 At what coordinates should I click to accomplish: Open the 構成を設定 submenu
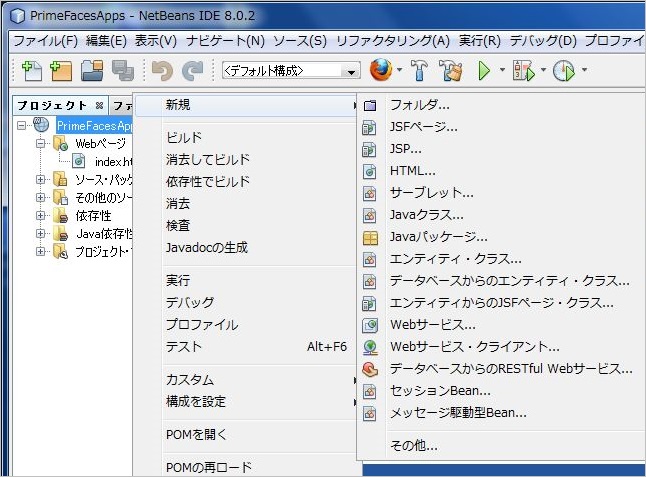pos(246,401)
